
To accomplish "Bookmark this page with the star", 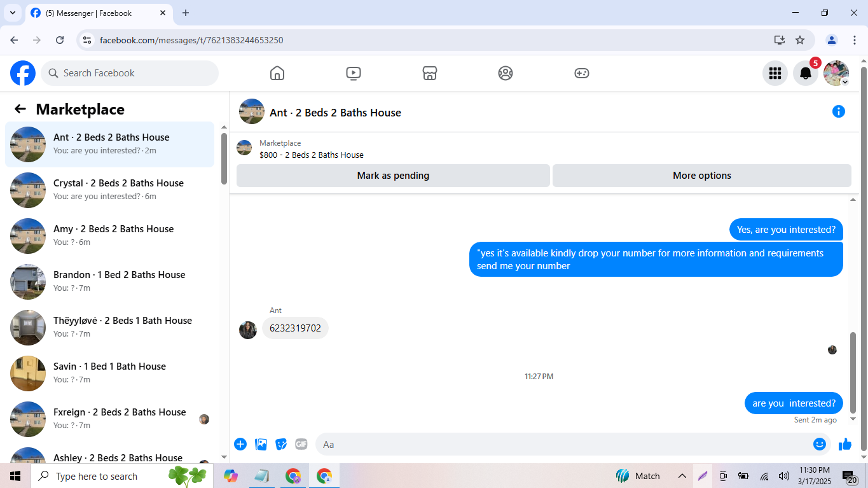I will pyautogui.click(x=800, y=40).
